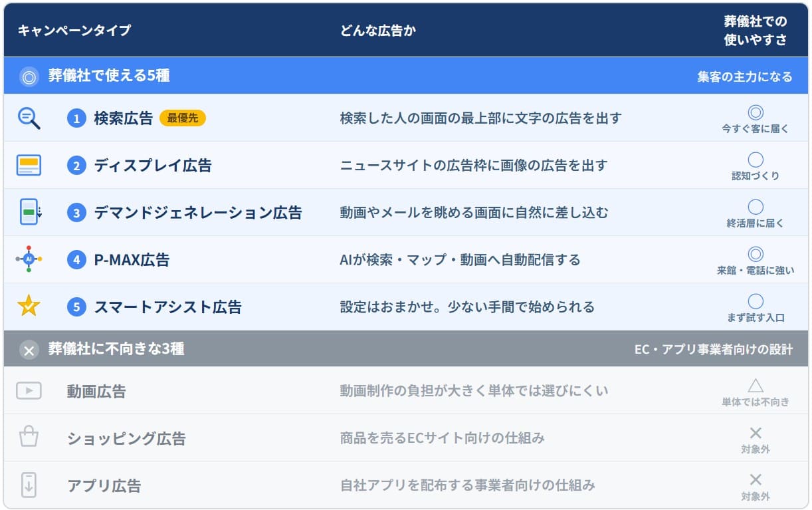Viewport: 812px width, 510px height.
Task: Click the X rating in the ショッピング広告 row
Action: click(756, 433)
